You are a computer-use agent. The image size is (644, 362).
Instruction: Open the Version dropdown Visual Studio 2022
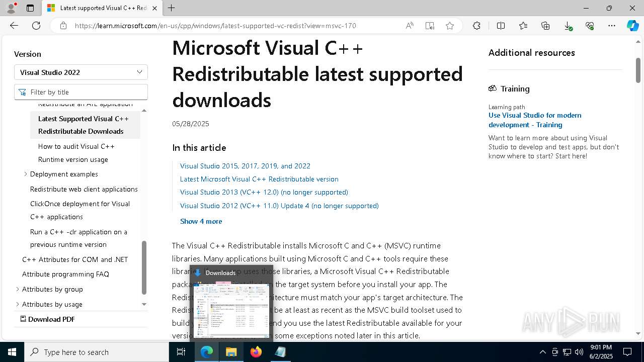[81, 72]
